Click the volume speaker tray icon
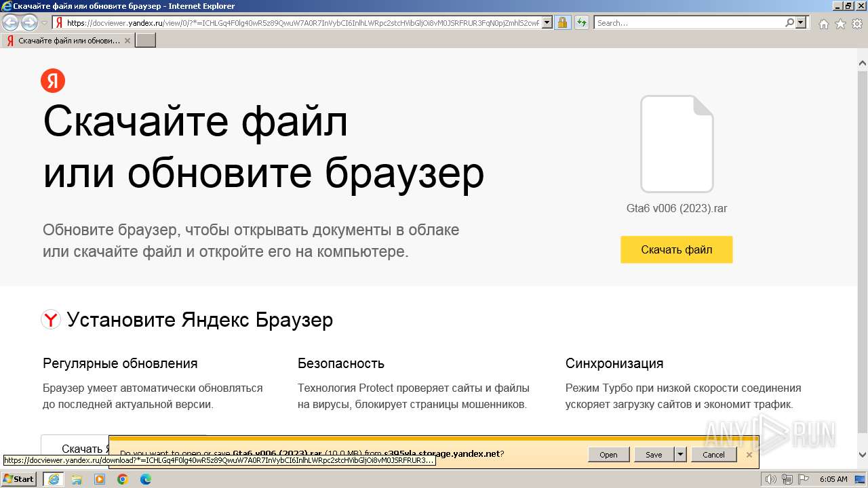868x488 pixels. pyautogui.click(x=772, y=479)
